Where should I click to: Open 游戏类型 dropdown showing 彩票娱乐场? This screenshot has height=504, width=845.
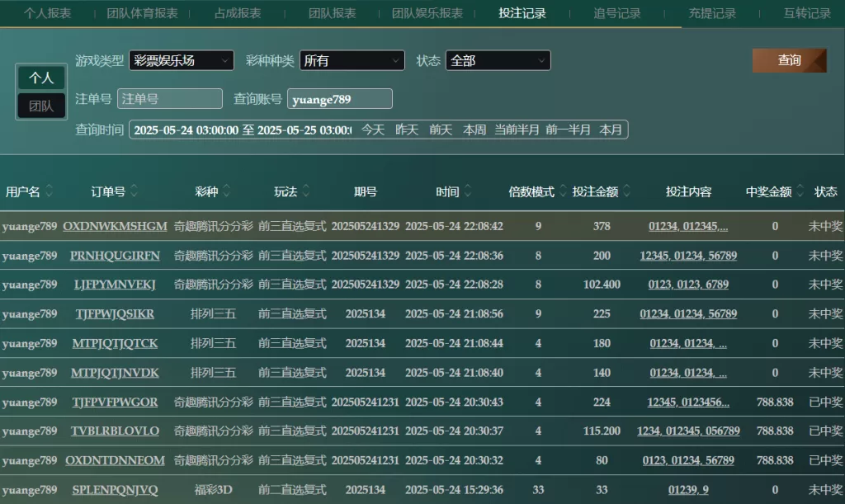coord(182,60)
